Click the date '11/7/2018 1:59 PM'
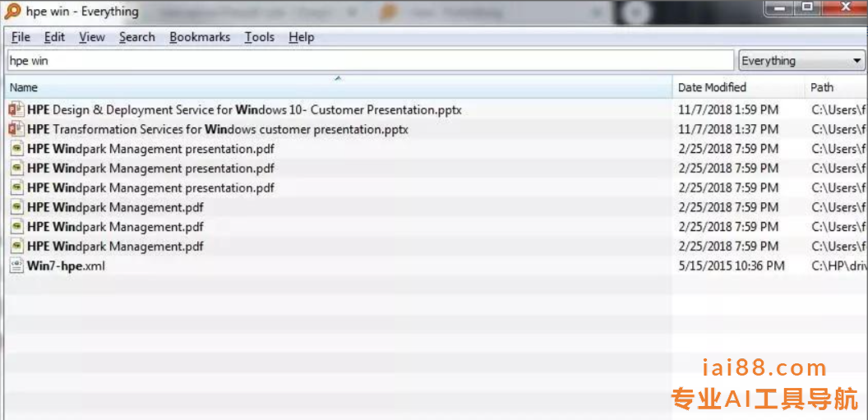 coord(728,109)
